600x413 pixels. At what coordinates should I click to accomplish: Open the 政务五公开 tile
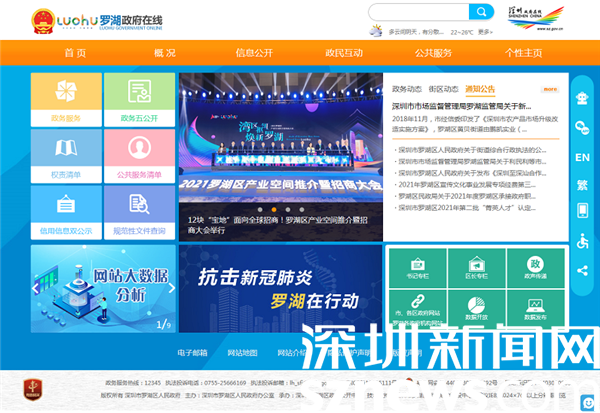tap(139, 99)
